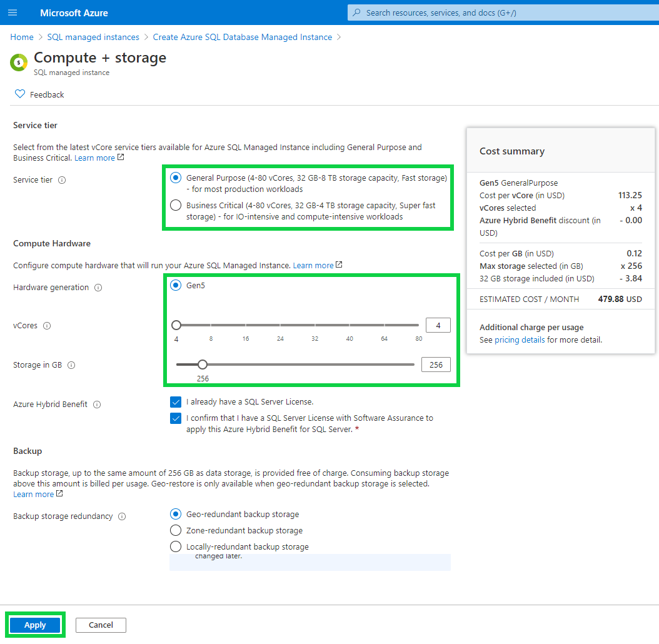Click the vCores slider handle

coord(176,325)
